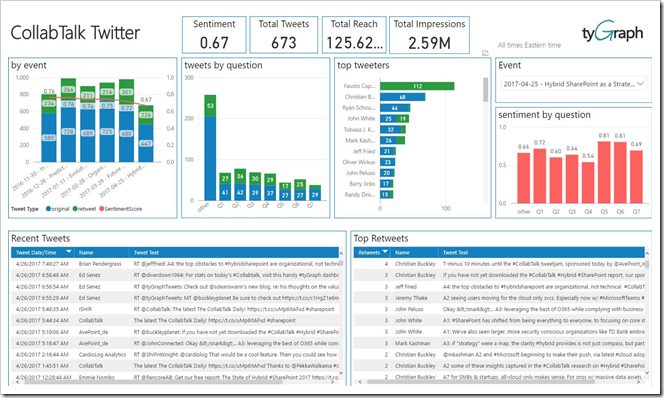Image resolution: width=664 pixels, height=398 pixels.
Task: Select by-event blue segment labeled 447
Action: click(x=146, y=143)
